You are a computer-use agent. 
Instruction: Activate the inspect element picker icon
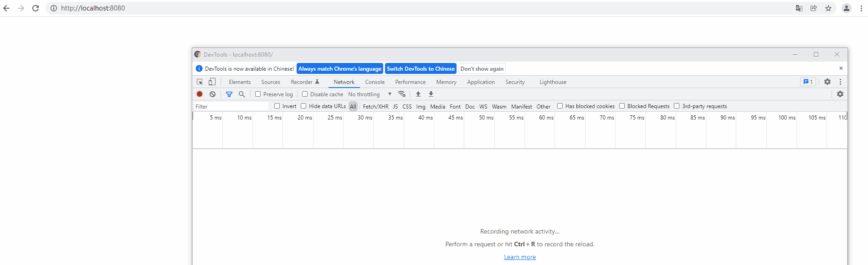200,82
